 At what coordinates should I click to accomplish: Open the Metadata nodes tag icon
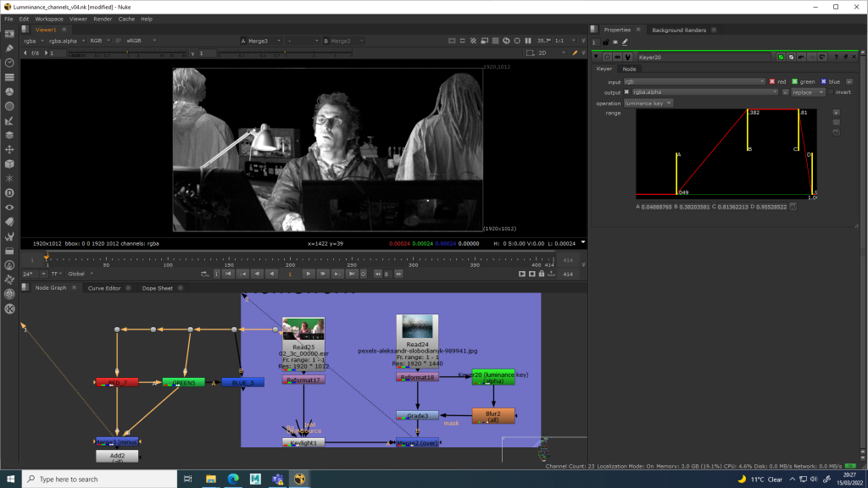[9, 222]
